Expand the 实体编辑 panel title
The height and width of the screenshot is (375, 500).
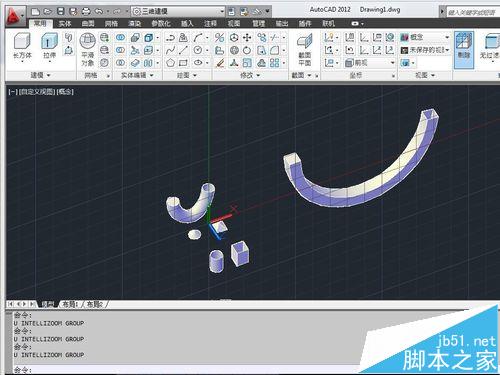click(137, 75)
